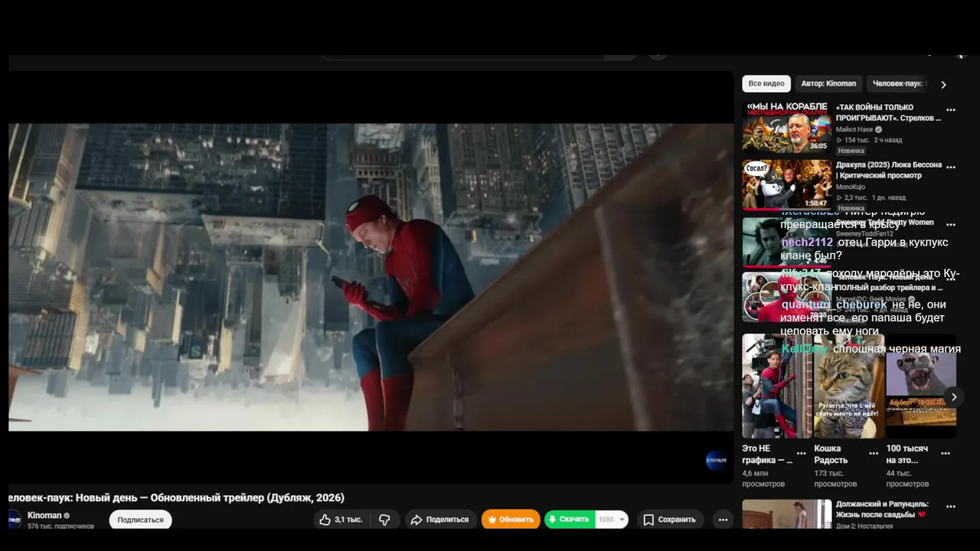Open menu for Кошка Радость short

coord(874,453)
